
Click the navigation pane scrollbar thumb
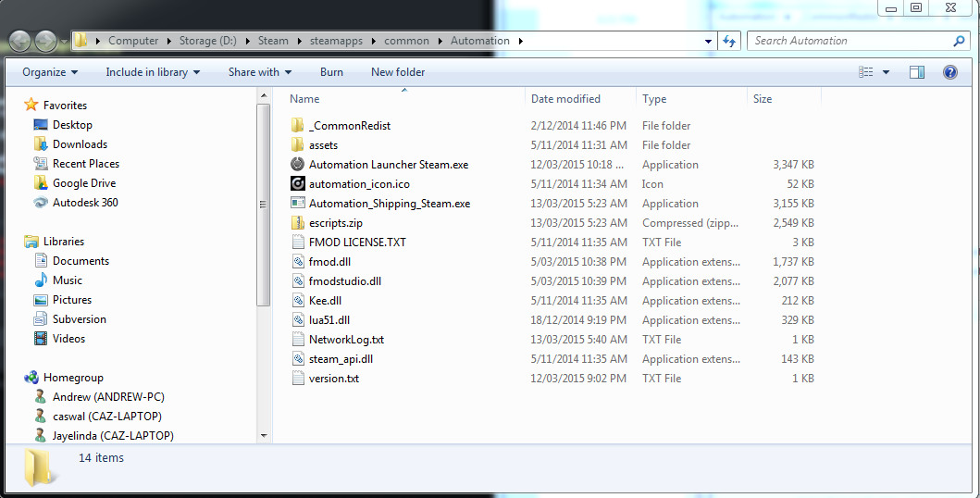point(263,205)
